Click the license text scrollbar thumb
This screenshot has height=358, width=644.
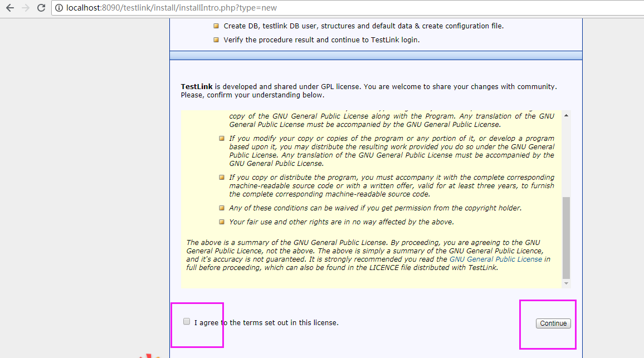[567, 238]
